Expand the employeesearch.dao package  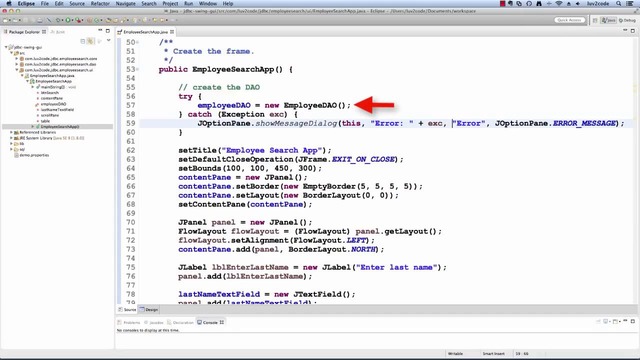pos(17,64)
